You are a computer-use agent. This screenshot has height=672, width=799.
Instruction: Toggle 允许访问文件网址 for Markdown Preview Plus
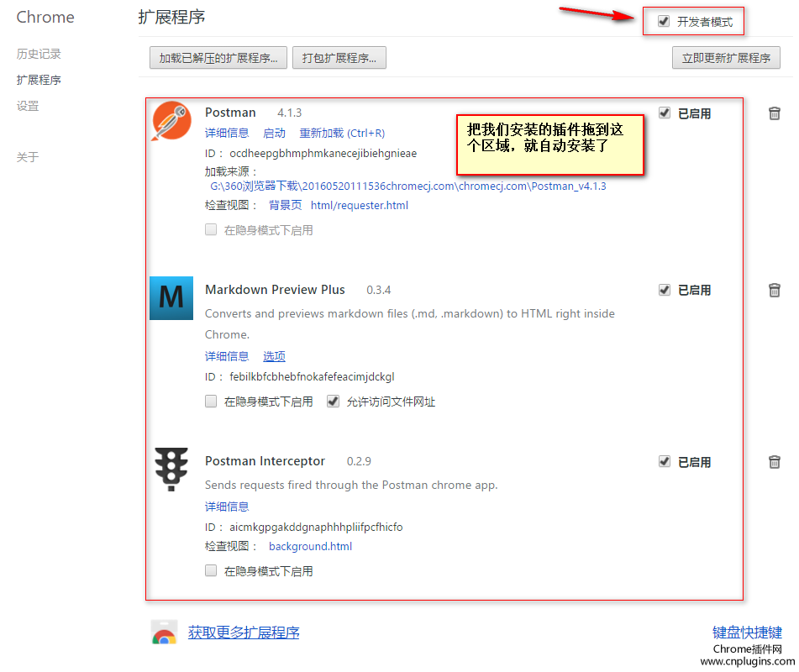pyautogui.click(x=333, y=402)
